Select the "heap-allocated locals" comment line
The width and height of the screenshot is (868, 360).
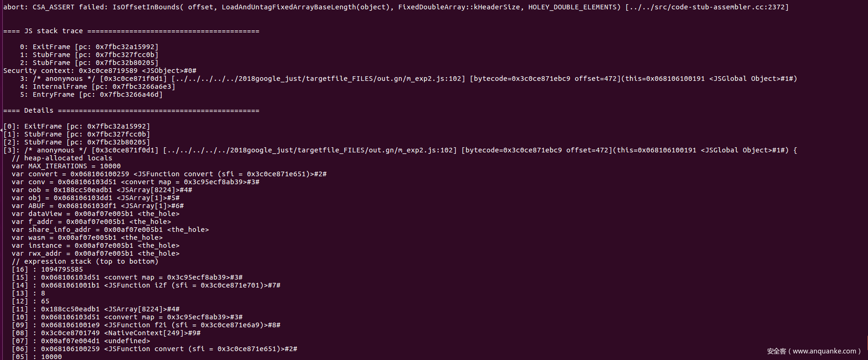click(x=62, y=158)
